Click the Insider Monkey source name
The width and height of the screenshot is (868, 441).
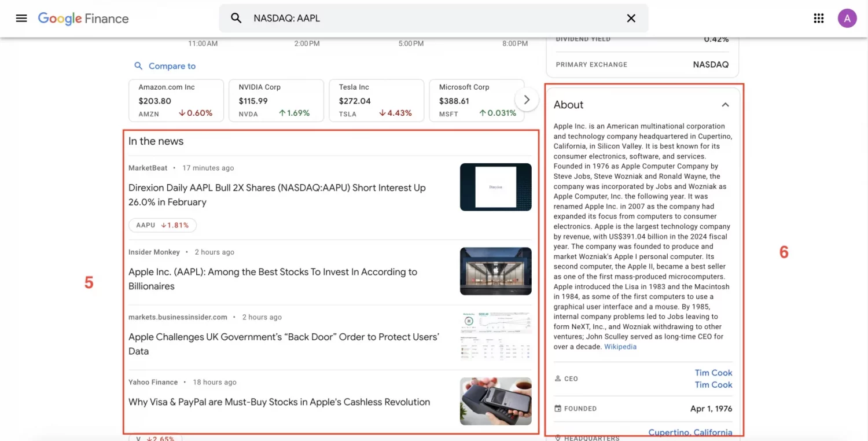point(154,252)
